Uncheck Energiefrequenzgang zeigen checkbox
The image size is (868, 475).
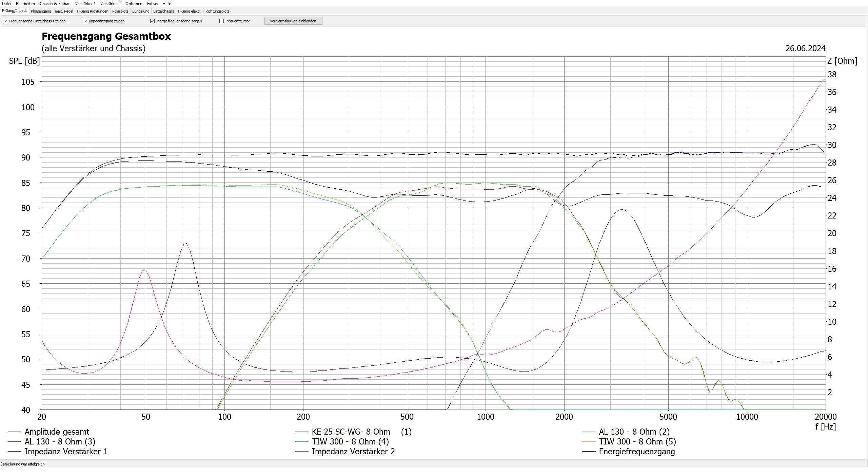pos(153,21)
